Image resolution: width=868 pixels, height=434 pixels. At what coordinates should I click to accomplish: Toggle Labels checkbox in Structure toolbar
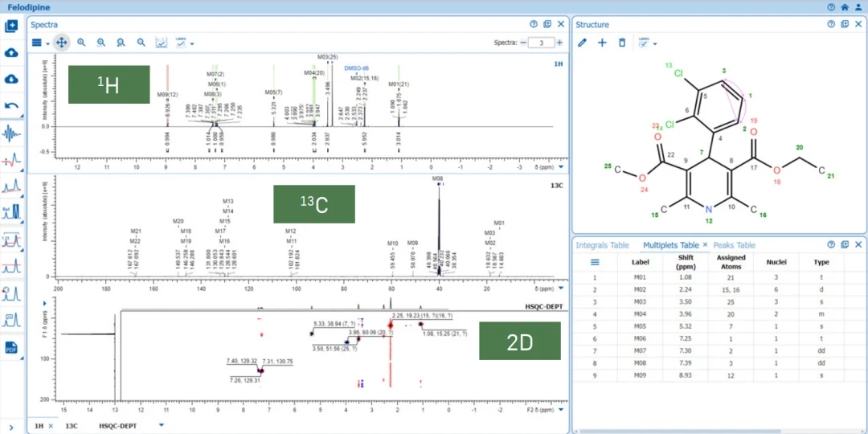[x=644, y=43]
